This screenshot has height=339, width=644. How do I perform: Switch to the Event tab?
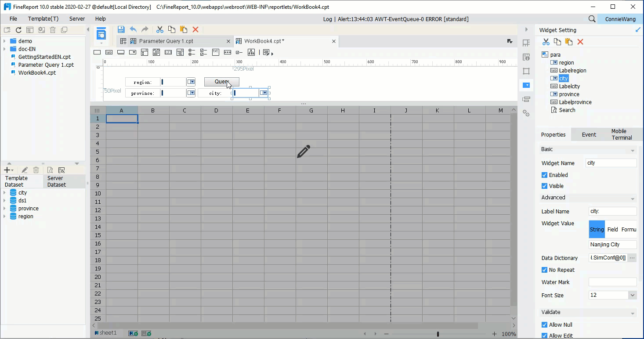(589, 134)
